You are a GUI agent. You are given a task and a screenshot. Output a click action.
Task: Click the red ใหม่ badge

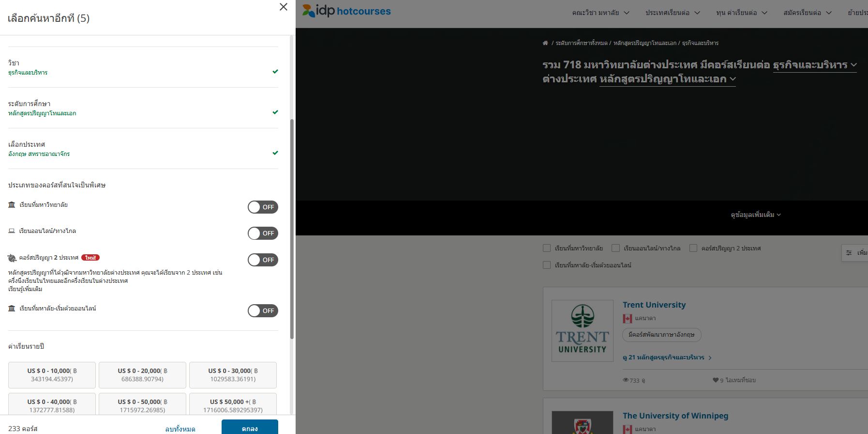90,258
